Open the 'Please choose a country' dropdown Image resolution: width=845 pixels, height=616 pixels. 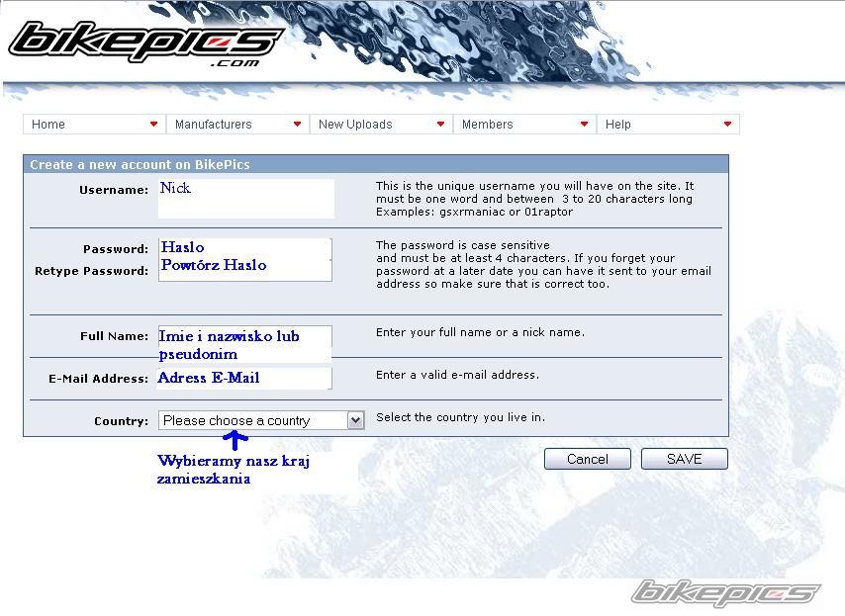tap(261, 420)
